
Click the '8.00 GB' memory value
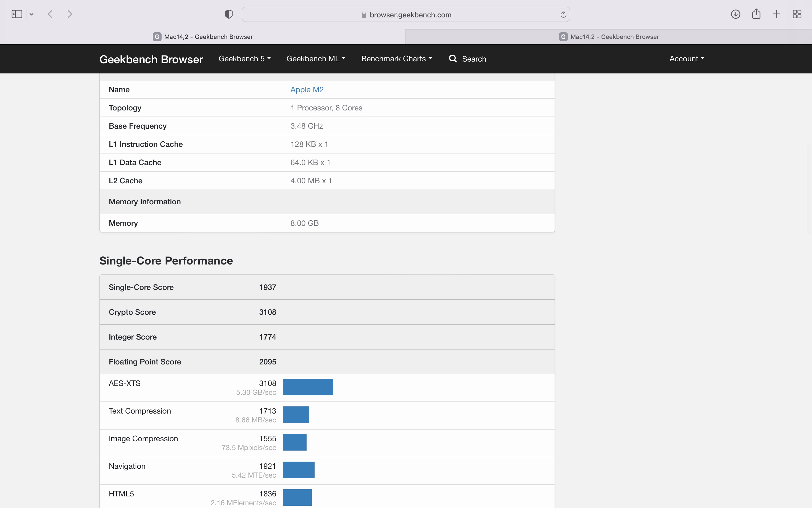[x=304, y=223]
